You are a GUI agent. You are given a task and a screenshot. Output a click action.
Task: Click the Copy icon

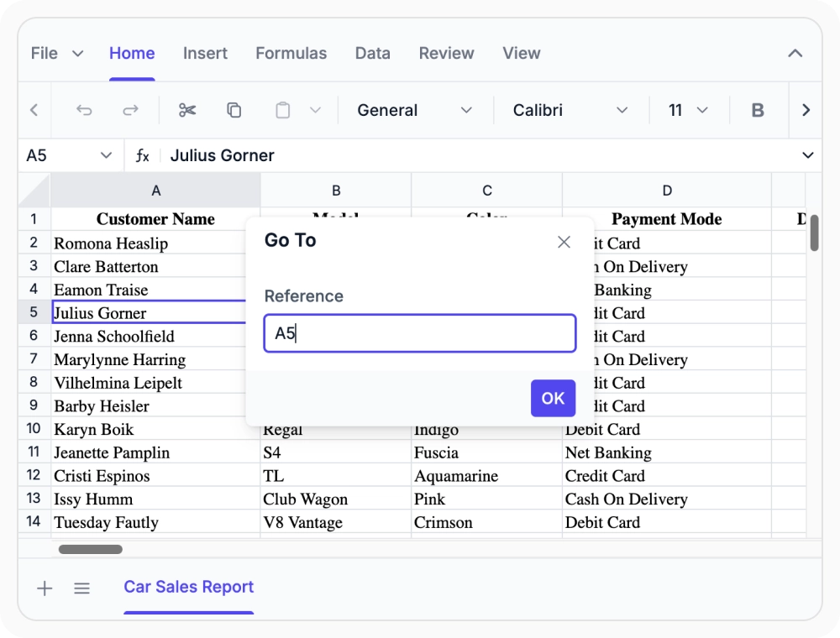coord(234,110)
